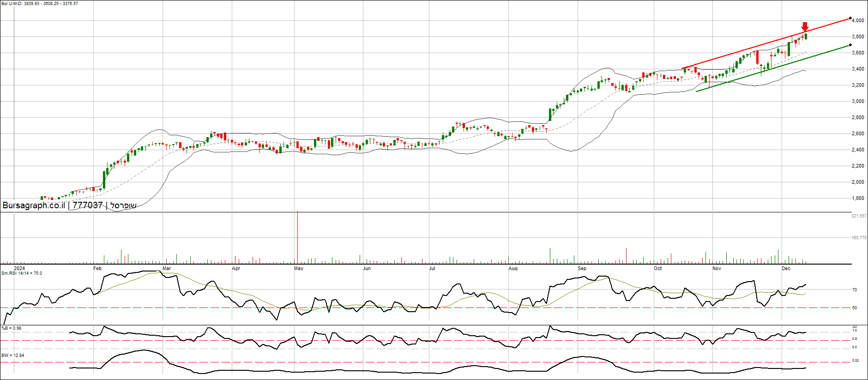Select the red trendline's right endpoint handle
The image size is (868, 380).
coord(850,18)
